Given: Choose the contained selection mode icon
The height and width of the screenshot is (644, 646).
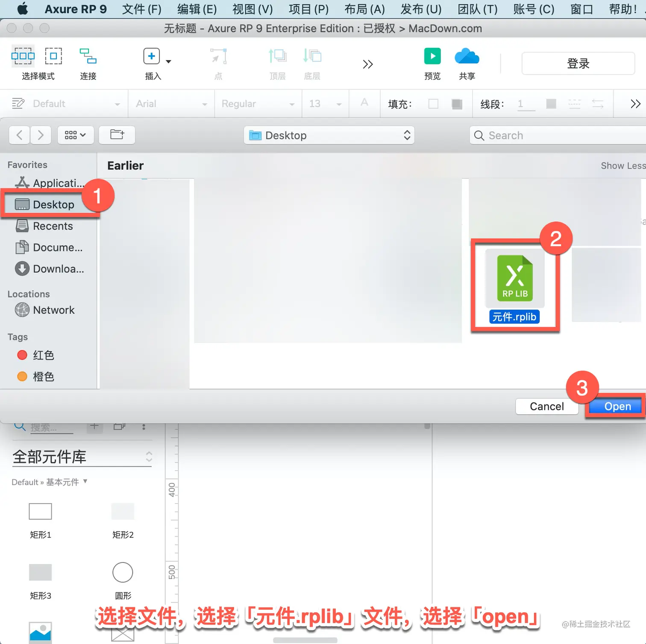Looking at the screenshot, I should coord(53,56).
